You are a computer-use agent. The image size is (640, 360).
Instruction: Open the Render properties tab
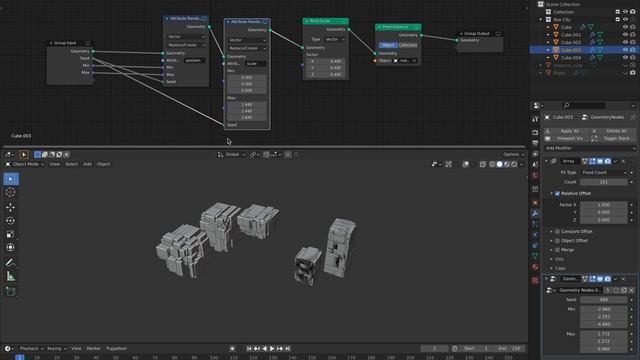[535, 133]
